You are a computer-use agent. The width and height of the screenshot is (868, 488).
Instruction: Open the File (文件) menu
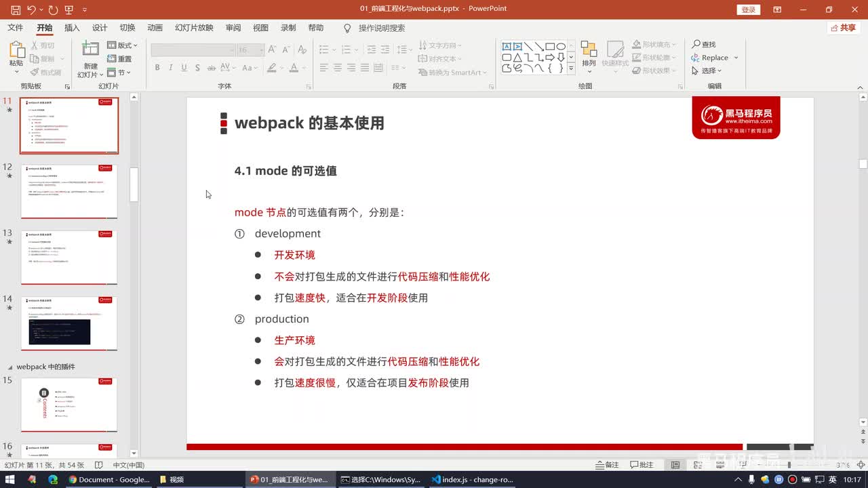(x=15, y=28)
